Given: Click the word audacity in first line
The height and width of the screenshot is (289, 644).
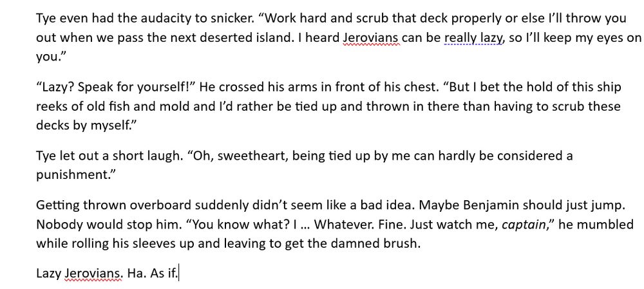Looking at the screenshot, I should coord(149,19).
